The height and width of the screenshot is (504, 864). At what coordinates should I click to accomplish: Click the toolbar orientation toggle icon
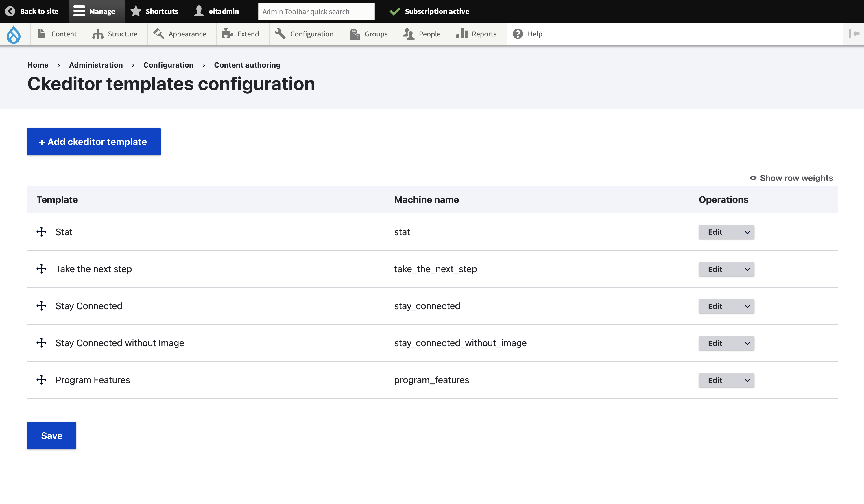[x=853, y=34]
